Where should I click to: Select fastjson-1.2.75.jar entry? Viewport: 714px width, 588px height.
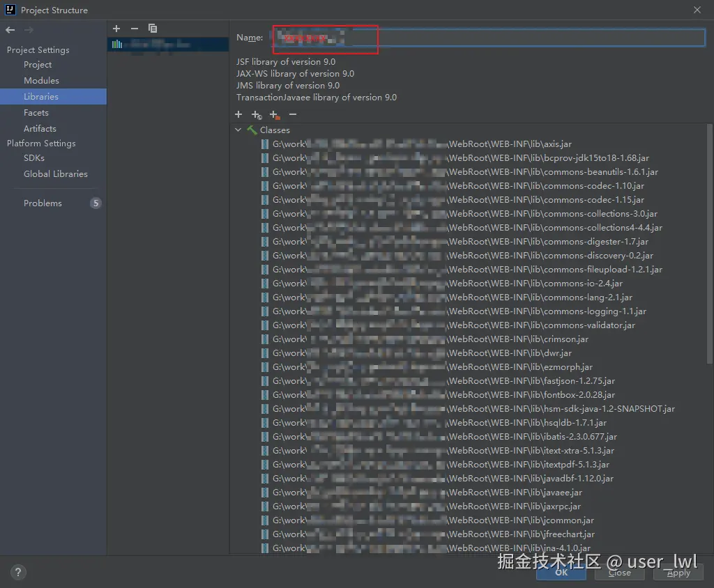coord(438,381)
